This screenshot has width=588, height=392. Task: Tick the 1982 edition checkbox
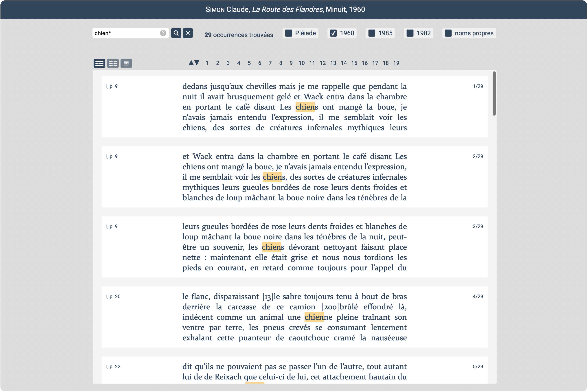(410, 33)
